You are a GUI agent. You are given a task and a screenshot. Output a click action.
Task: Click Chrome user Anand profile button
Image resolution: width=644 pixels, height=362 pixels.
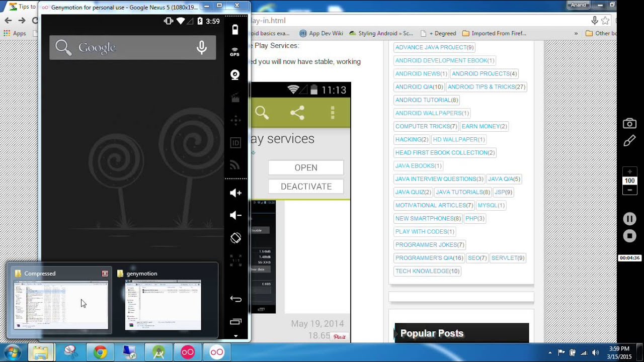[x=578, y=5]
